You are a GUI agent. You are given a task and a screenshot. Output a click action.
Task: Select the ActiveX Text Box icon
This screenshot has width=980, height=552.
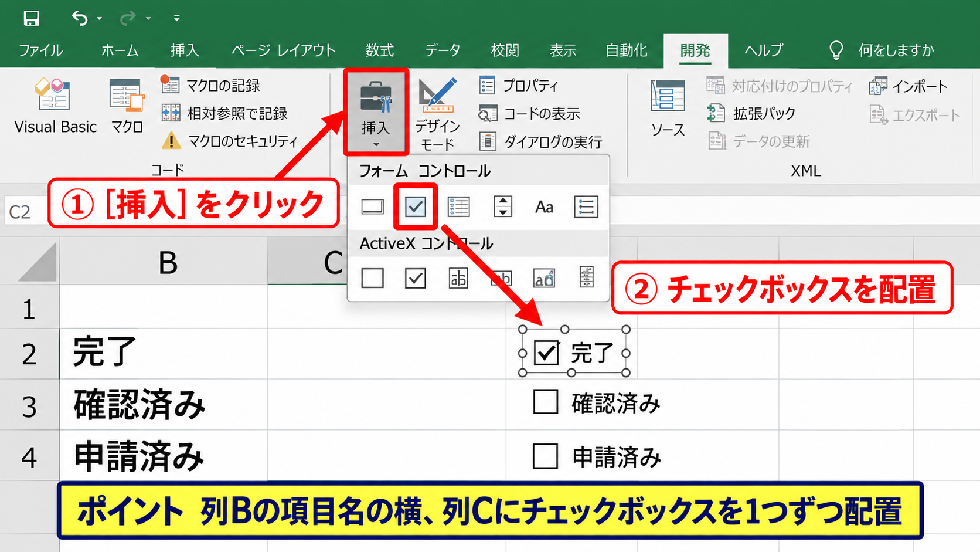point(458,278)
